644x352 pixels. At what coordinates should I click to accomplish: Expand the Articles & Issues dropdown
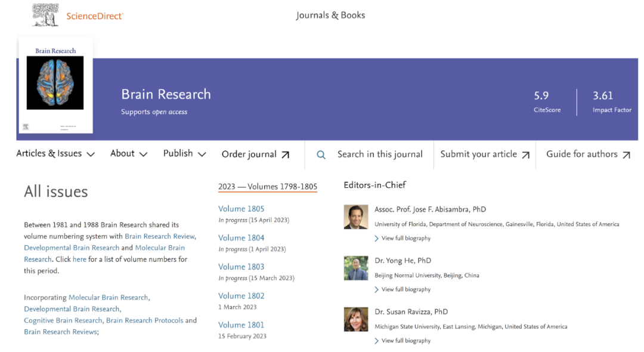coord(55,153)
